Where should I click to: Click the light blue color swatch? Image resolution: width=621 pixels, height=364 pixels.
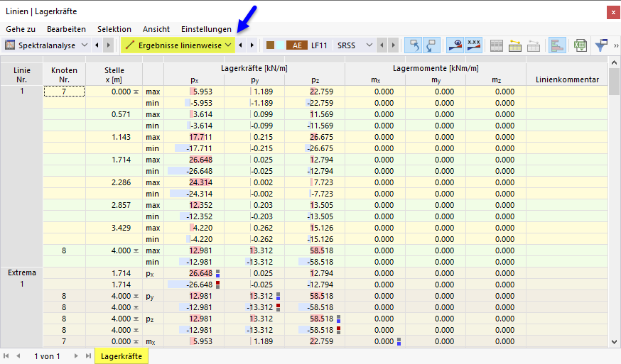pos(280,45)
